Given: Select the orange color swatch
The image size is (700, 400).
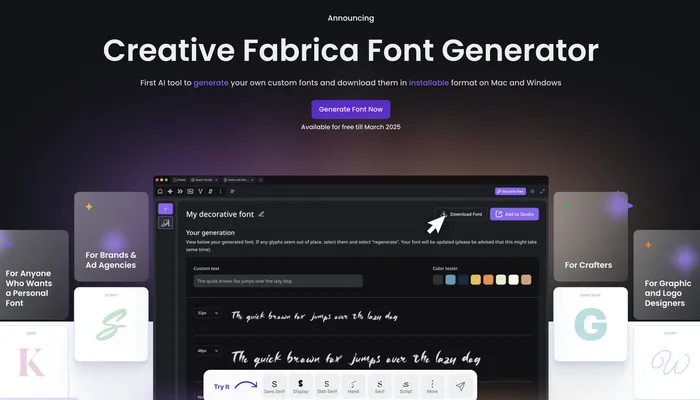Looking at the screenshot, I should point(488,281).
